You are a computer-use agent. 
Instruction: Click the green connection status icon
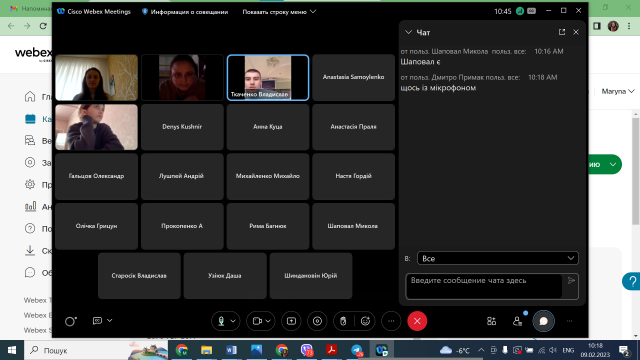coord(520,11)
